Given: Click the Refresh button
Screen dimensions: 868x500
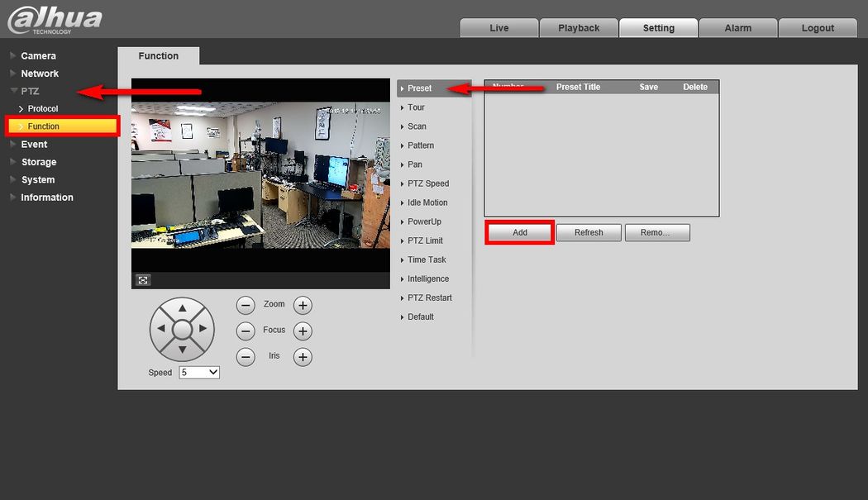Looking at the screenshot, I should (589, 232).
